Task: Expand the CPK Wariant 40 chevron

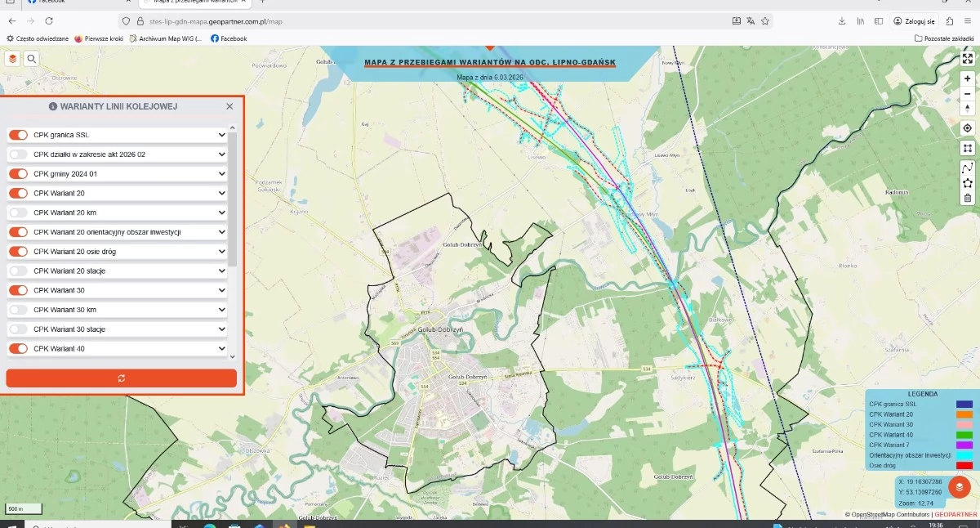Action: [221, 349]
